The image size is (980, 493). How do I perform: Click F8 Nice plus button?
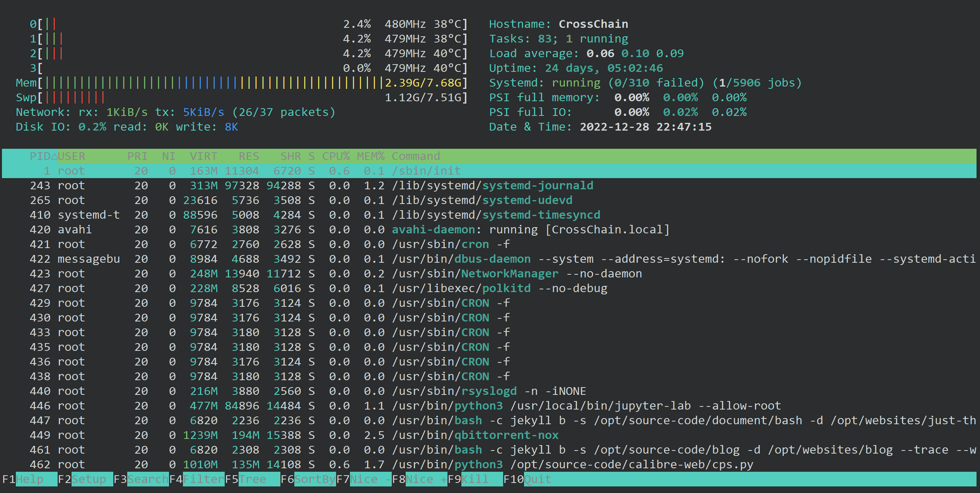coord(426,479)
